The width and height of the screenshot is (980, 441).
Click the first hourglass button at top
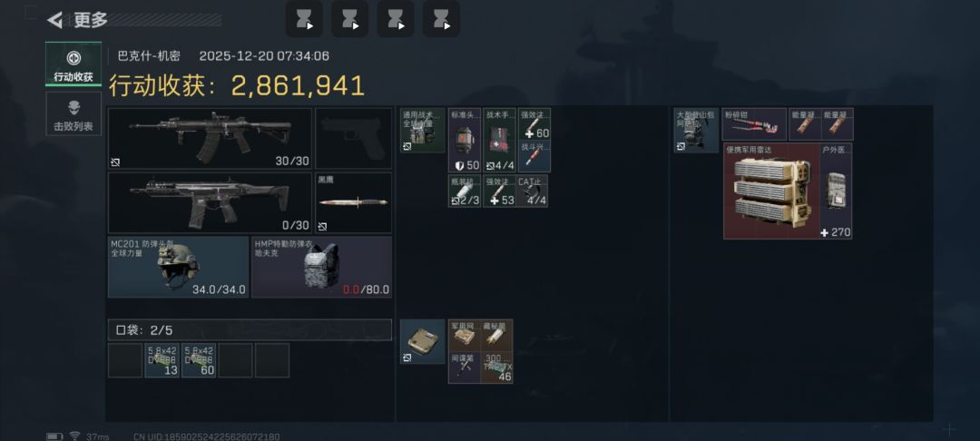click(x=304, y=19)
